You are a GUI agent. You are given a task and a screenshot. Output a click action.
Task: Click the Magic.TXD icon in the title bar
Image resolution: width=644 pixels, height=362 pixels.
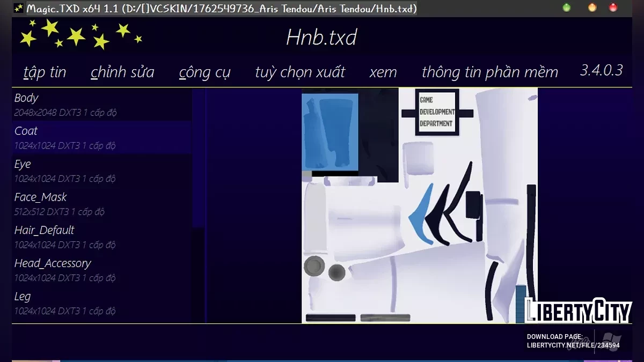tap(19, 8)
